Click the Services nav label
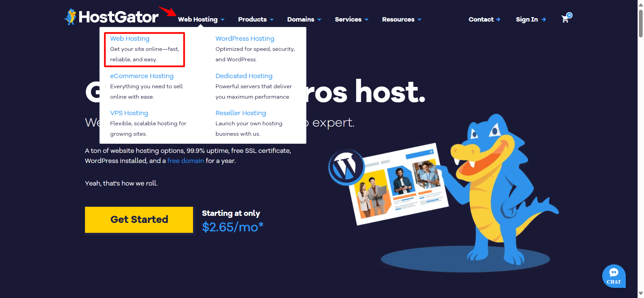Screen dimensions: 644x298 click(x=348, y=20)
